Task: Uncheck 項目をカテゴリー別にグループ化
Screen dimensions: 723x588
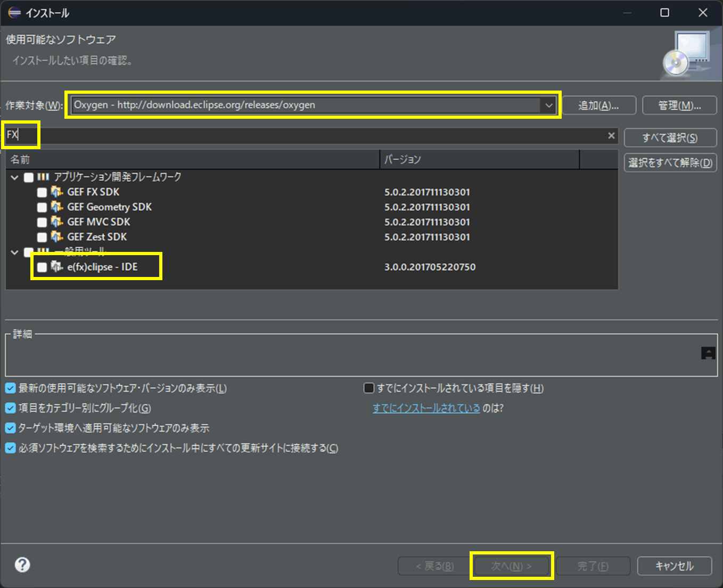Action: tap(10, 408)
